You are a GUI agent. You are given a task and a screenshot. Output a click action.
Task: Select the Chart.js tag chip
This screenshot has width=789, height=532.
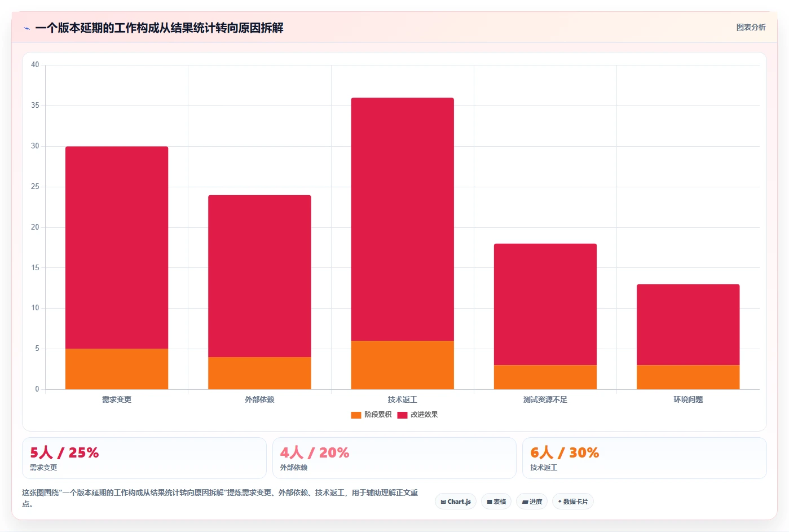(456, 502)
